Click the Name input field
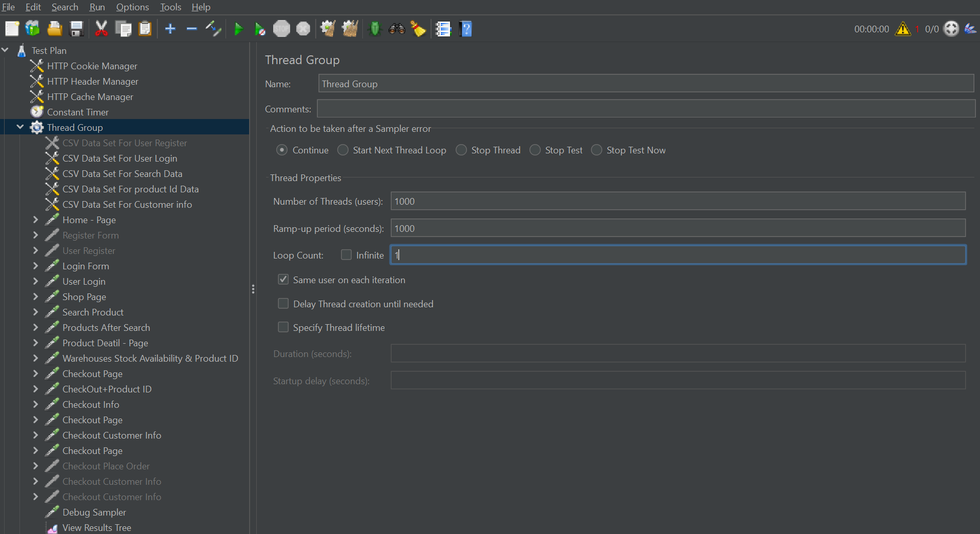Viewport: 980px width, 534px height. (x=646, y=84)
